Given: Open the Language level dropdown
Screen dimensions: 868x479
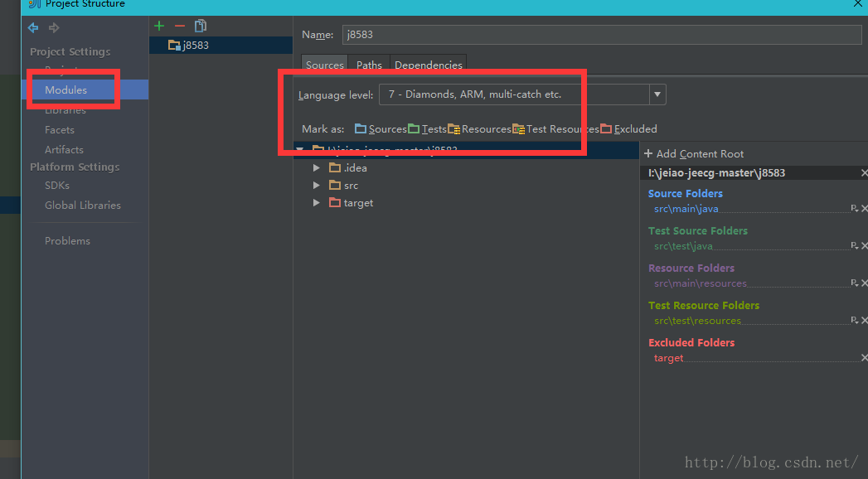Looking at the screenshot, I should [x=657, y=94].
